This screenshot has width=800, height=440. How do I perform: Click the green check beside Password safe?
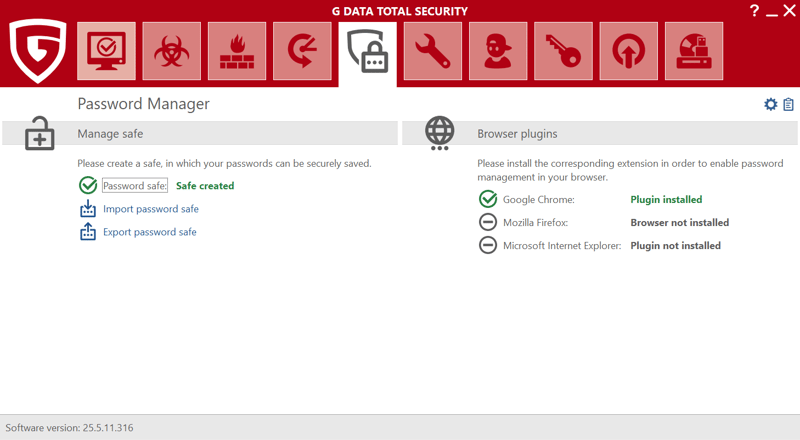pos(88,185)
